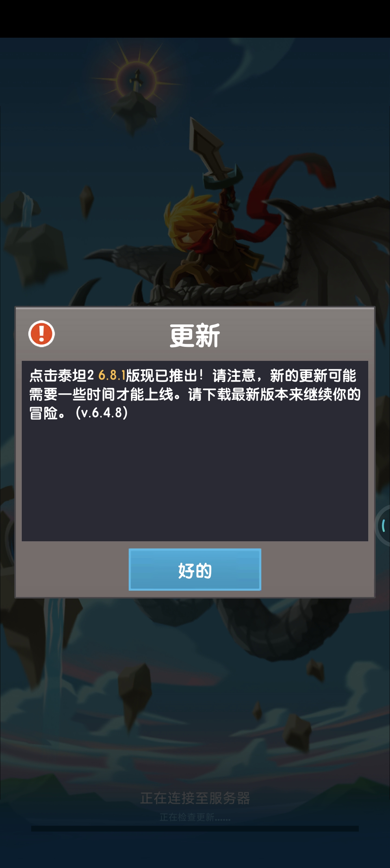Click the loading progress bar at bottom

point(195,829)
